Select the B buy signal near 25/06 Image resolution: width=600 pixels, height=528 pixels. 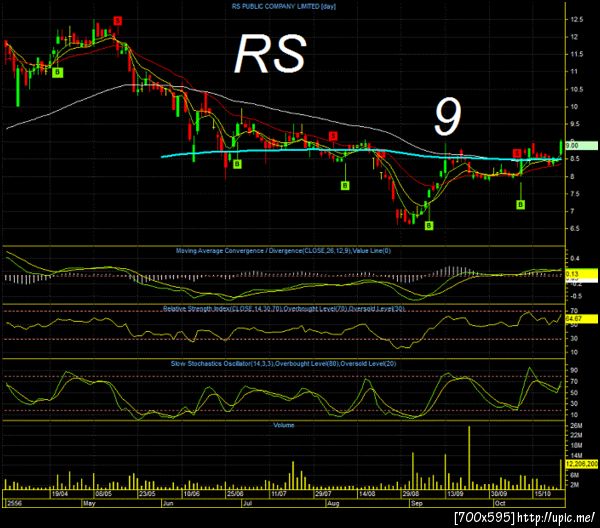tap(237, 164)
